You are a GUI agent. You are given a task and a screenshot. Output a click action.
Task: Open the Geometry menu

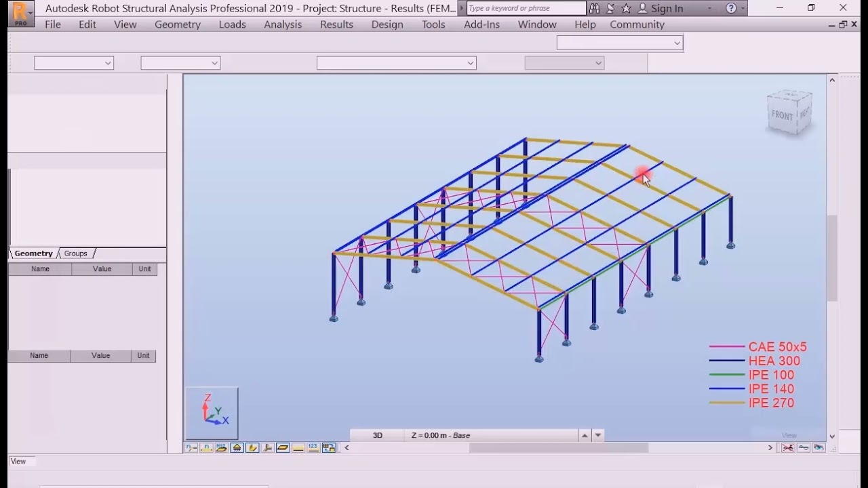click(178, 24)
